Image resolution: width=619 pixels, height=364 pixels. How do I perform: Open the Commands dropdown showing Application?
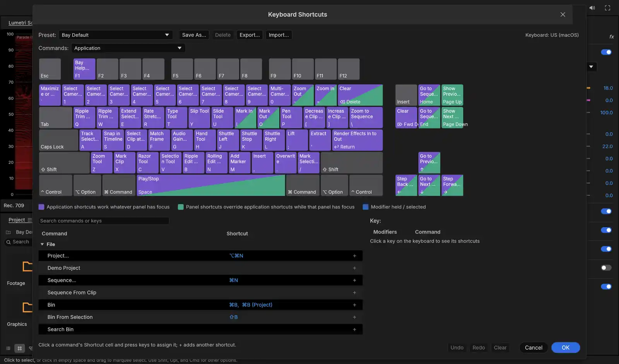128,48
